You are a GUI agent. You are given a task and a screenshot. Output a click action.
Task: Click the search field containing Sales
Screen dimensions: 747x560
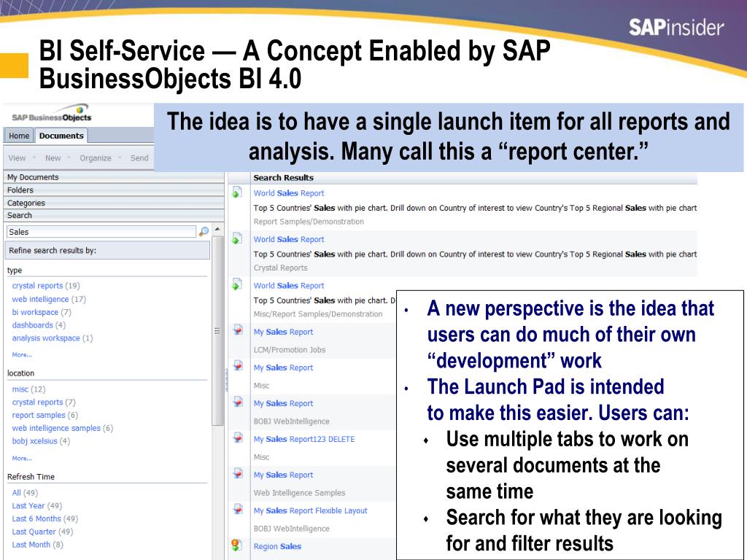(x=101, y=232)
